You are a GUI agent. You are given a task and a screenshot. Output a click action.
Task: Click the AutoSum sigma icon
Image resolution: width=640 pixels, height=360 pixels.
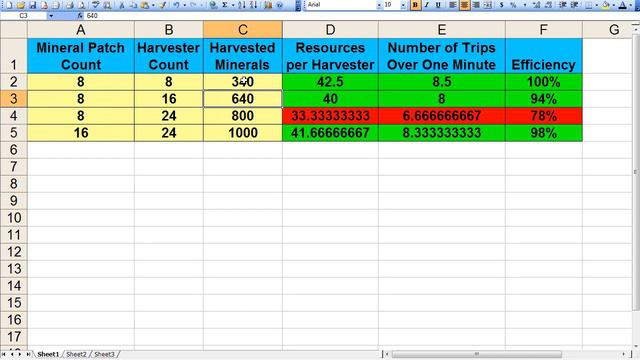pyautogui.click(x=225, y=5)
